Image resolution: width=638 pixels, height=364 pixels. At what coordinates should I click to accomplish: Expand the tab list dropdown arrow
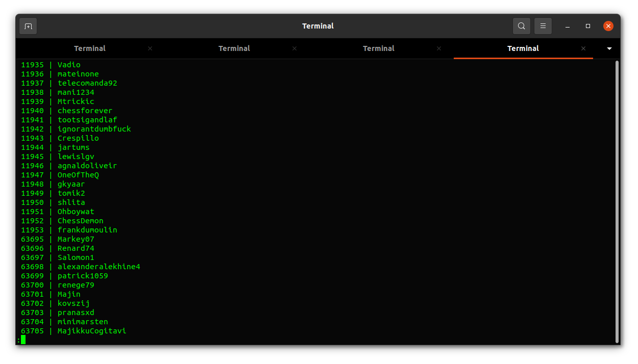[x=609, y=48]
